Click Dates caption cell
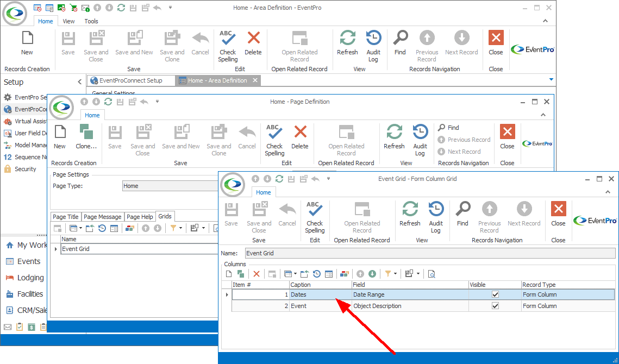Viewport: 619px width, 364px height. (321, 294)
